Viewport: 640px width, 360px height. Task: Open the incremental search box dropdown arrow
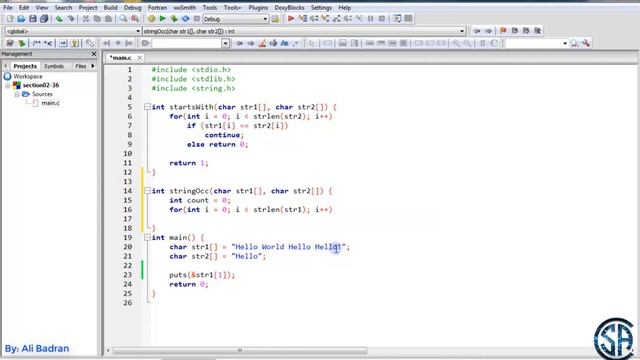tap(225, 43)
